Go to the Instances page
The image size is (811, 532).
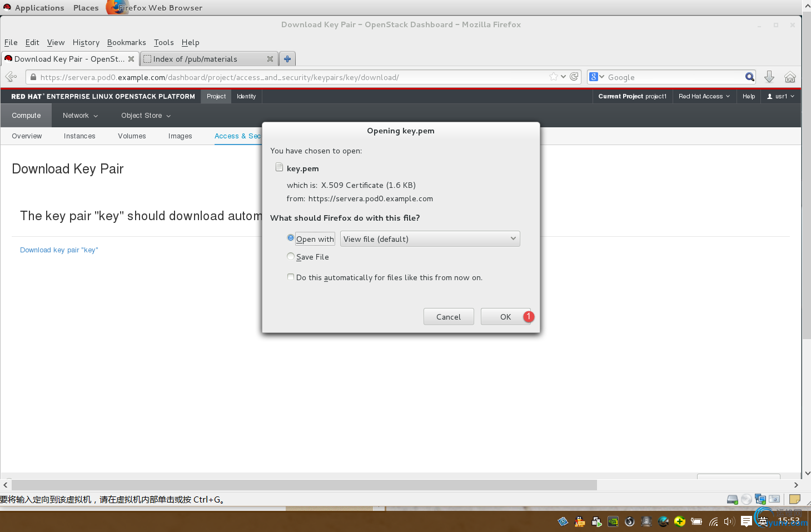point(79,136)
